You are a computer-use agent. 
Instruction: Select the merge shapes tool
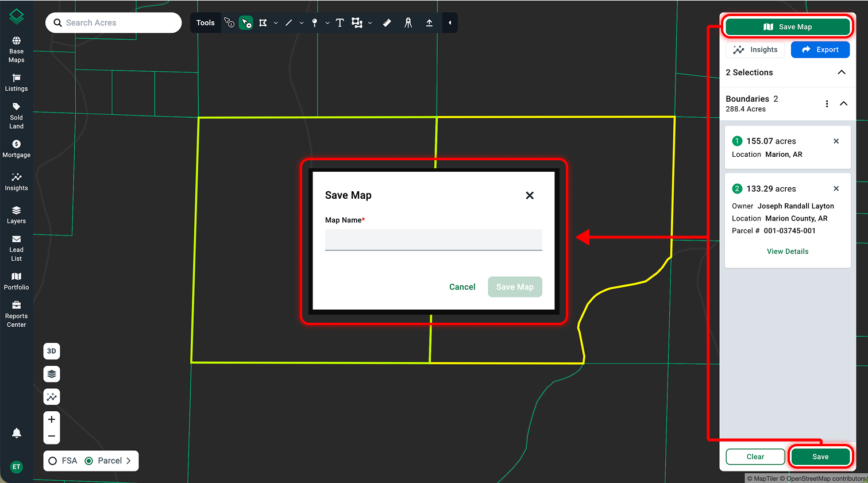pyautogui.click(x=357, y=23)
